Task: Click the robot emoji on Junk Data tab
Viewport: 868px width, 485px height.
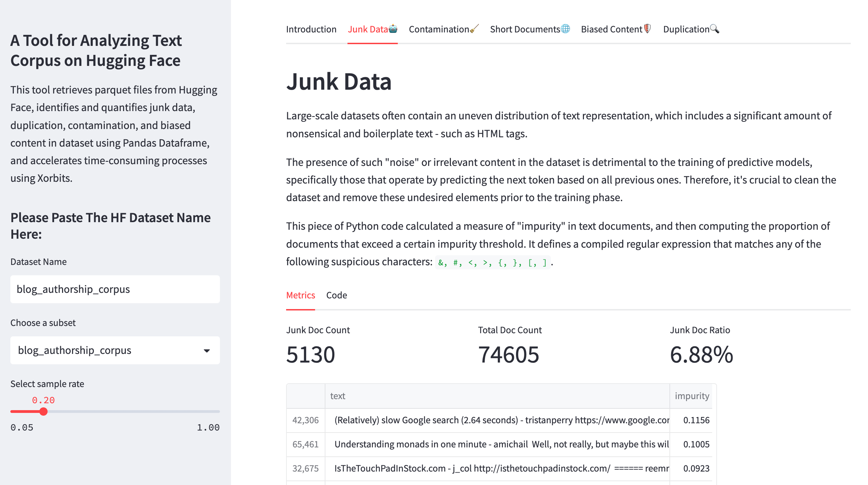Action: point(393,29)
